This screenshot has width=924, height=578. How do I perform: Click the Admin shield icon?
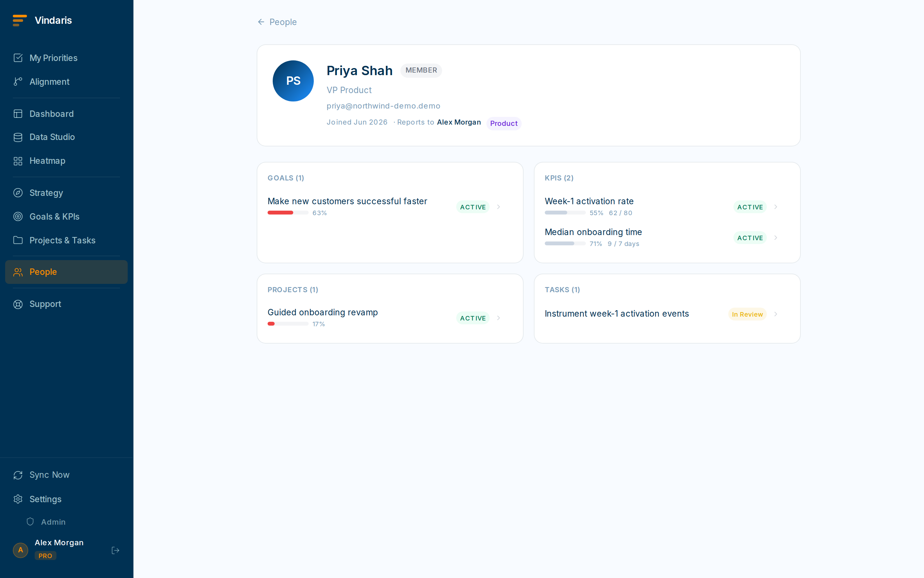pyautogui.click(x=30, y=521)
